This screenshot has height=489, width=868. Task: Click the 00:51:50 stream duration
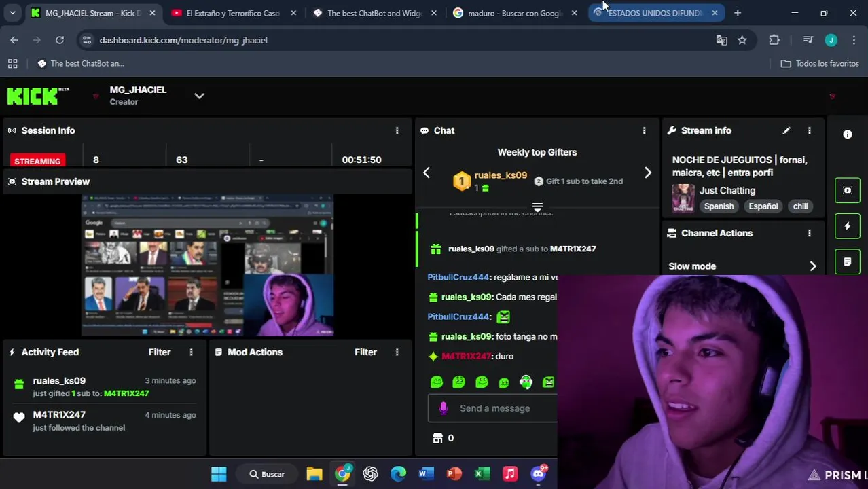point(361,160)
